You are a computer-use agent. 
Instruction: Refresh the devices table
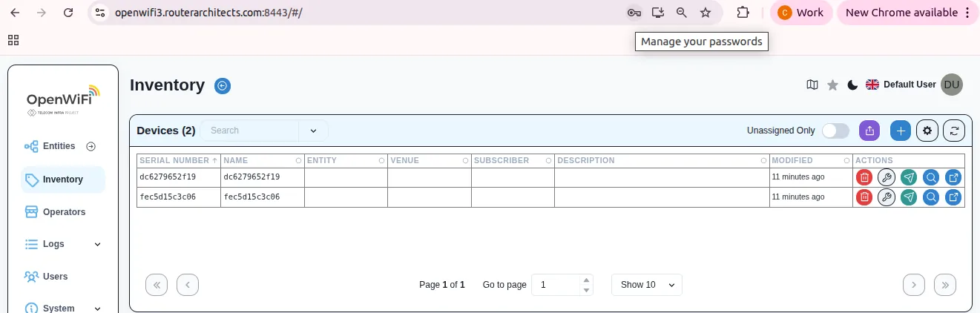click(954, 131)
